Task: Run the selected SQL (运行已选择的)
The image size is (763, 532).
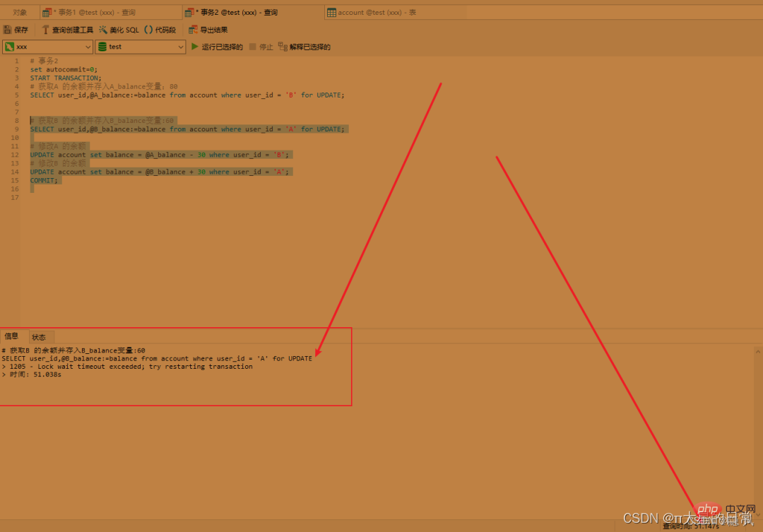Action: point(217,47)
